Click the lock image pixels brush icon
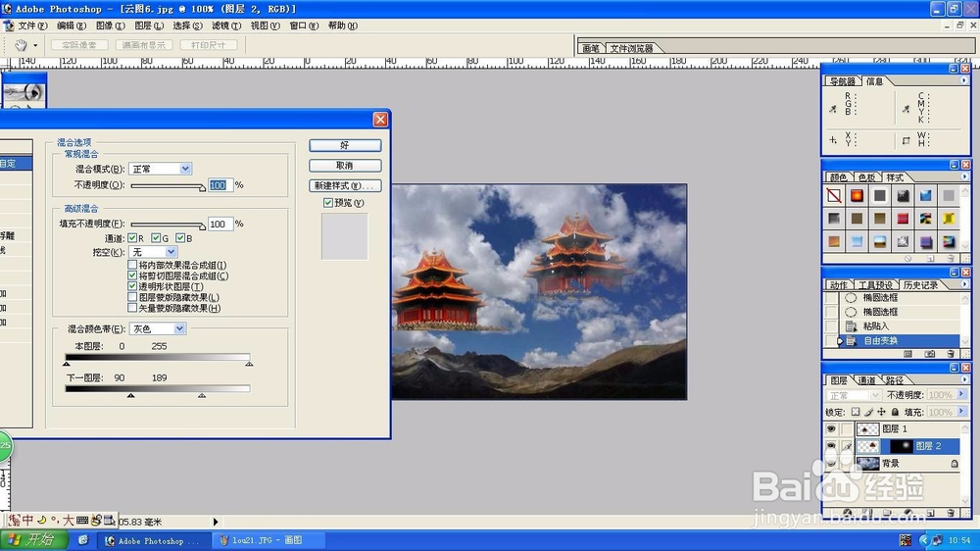 (868, 412)
